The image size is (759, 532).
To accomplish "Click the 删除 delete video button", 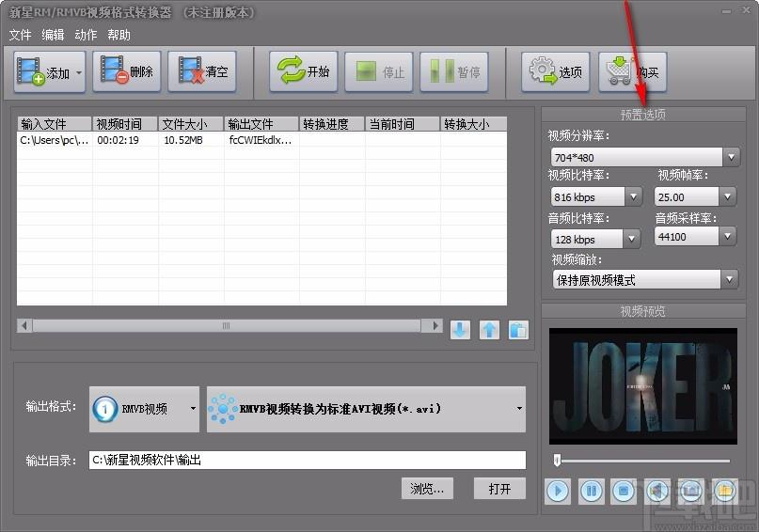I will pos(126,71).
